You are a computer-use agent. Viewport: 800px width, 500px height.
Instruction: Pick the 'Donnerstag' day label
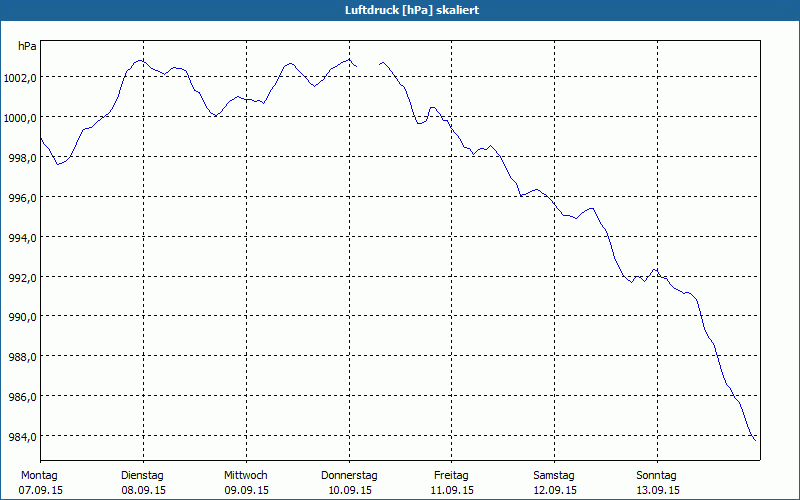349,476
